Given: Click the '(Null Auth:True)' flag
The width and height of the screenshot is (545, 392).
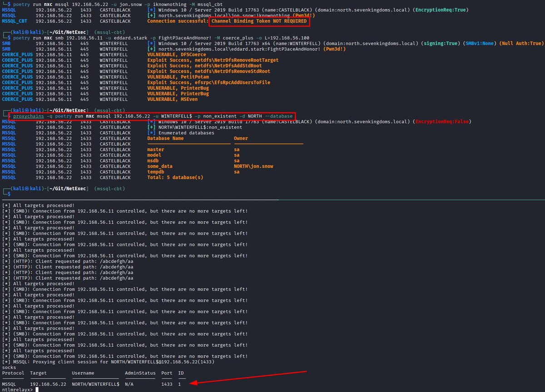Looking at the screenshot, I should [x=521, y=43].
